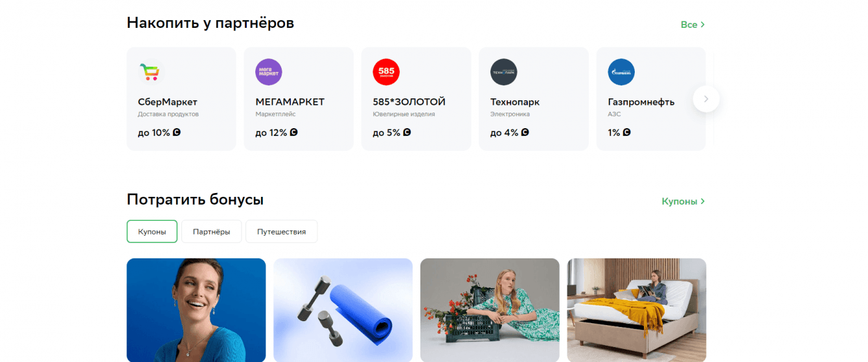Click the bonus coin icon beside до 12%
Image resolution: width=868 pixels, height=362 pixels.
click(x=293, y=133)
